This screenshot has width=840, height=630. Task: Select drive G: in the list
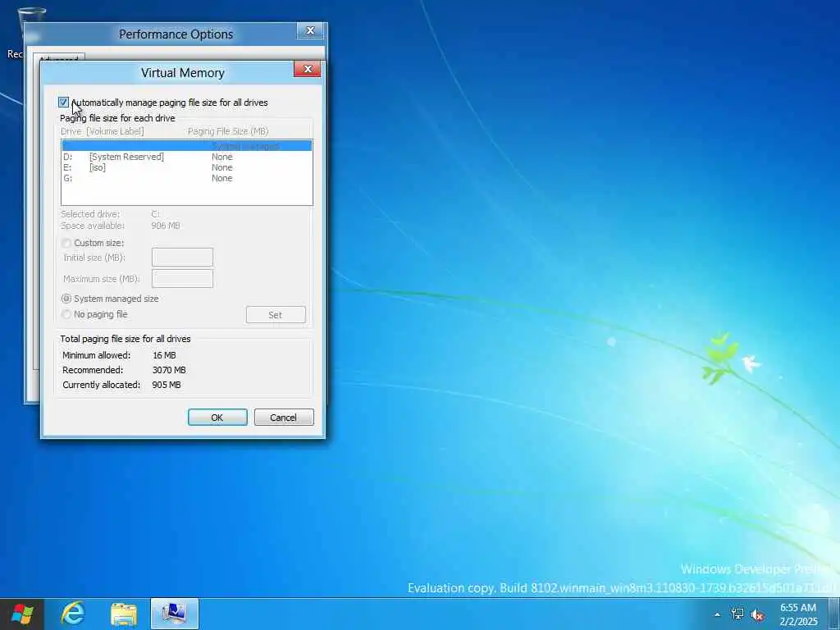[187, 178]
